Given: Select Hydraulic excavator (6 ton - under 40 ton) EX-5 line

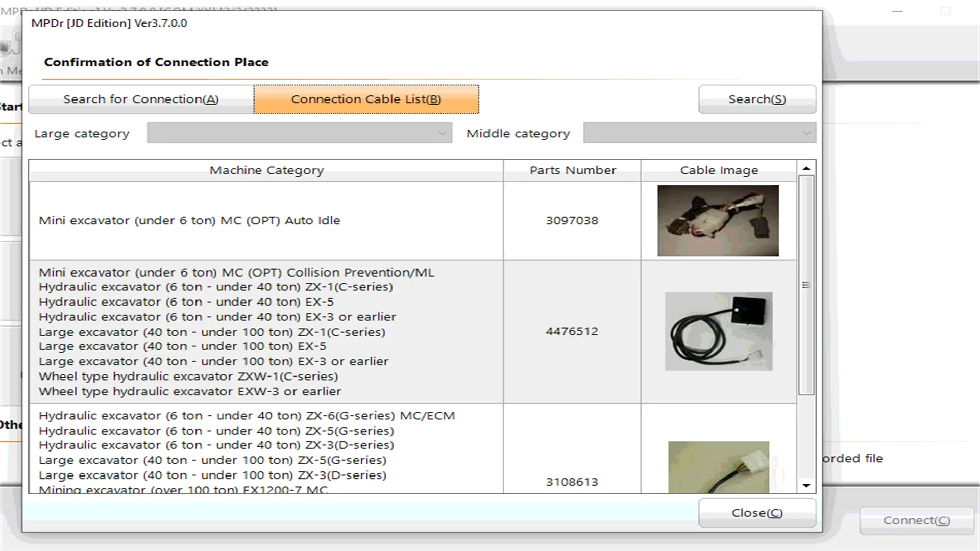Looking at the screenshot, I should click(186, 302).
